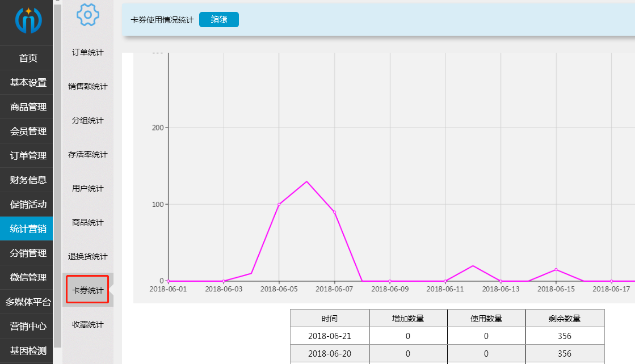Click the peak data point near 2018-06-06
Viewport: 635px width, 364px height.
[x=306, y=181]
